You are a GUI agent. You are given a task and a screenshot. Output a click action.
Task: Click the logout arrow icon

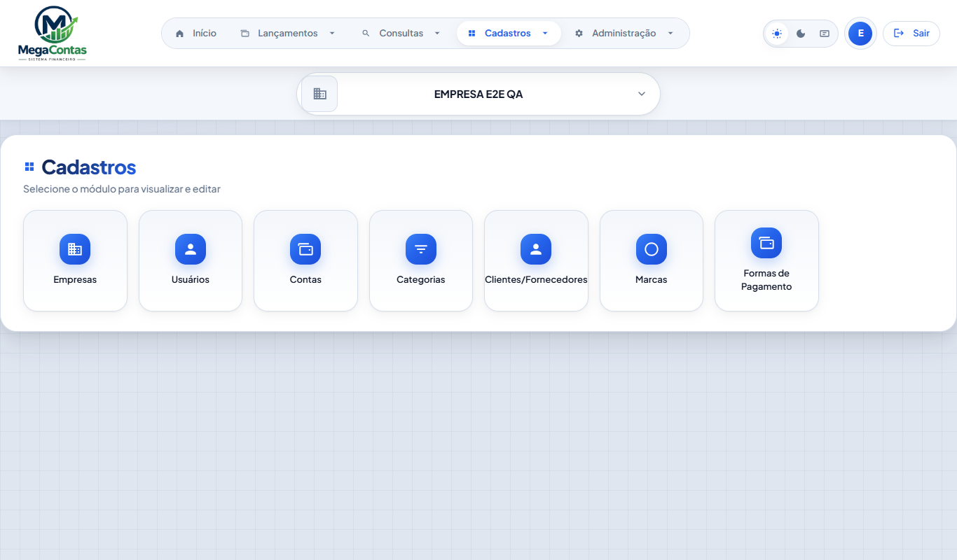coord(899,34)
